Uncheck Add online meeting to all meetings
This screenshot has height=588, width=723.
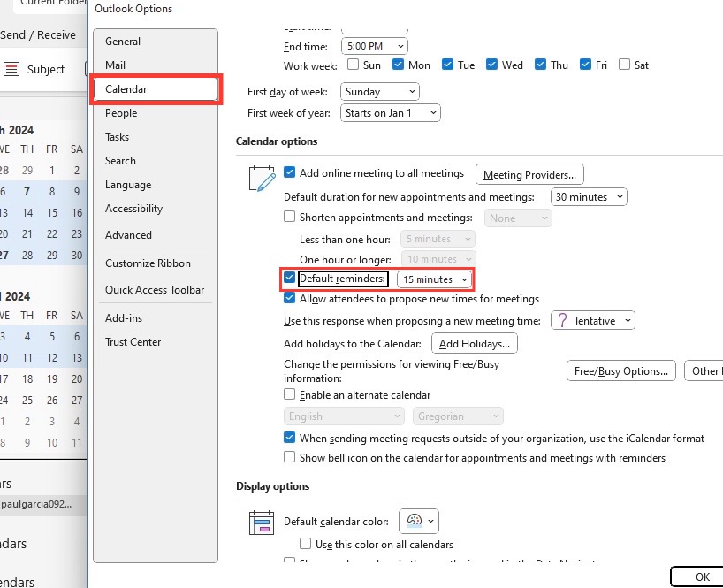pyautogui.click(x=289, y=172)
